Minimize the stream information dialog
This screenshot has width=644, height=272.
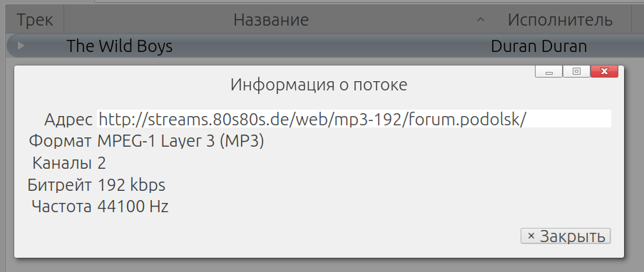(x=548, y=71)
